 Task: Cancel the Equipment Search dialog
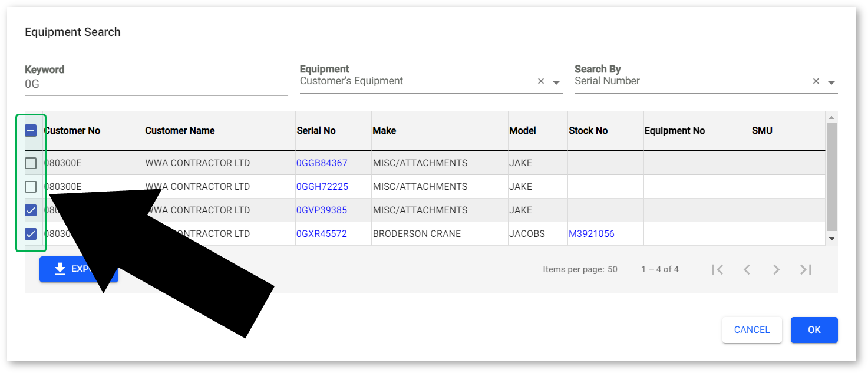751,330
